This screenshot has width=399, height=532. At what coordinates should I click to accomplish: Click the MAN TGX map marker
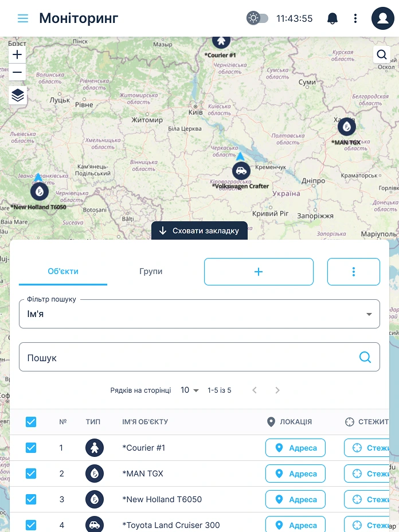346,127
